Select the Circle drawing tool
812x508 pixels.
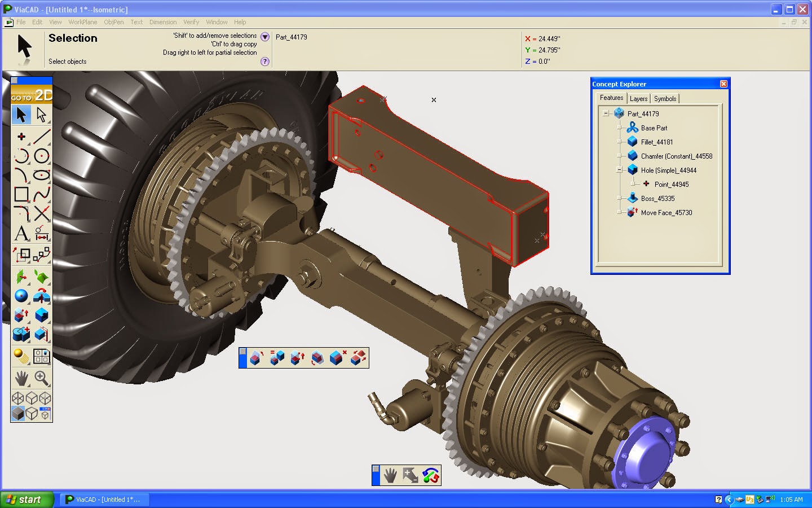click(42, 156)
